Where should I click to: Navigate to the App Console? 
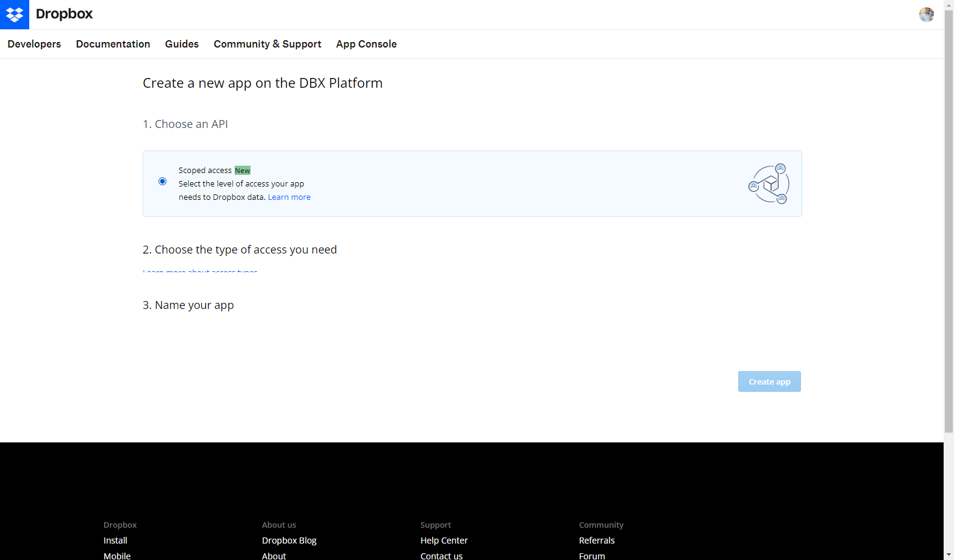click(366, 44)
